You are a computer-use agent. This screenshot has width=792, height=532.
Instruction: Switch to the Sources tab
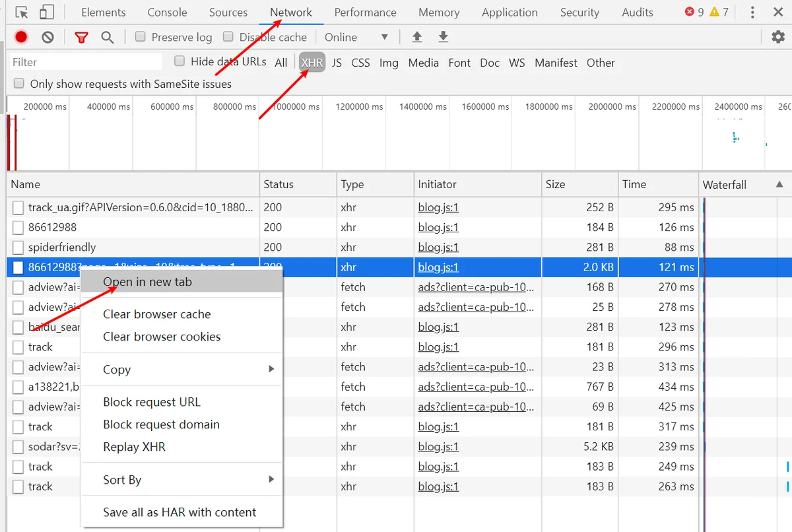coord(228,13)
